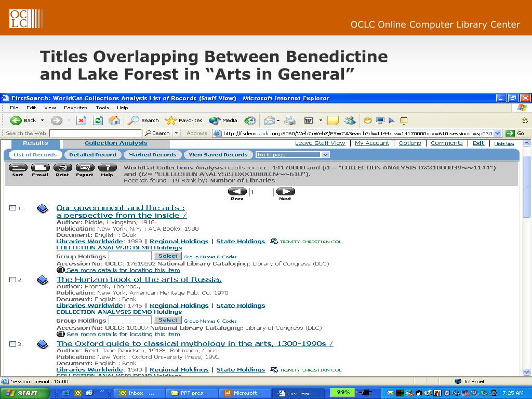Select the Results tab

coord(35,143)
